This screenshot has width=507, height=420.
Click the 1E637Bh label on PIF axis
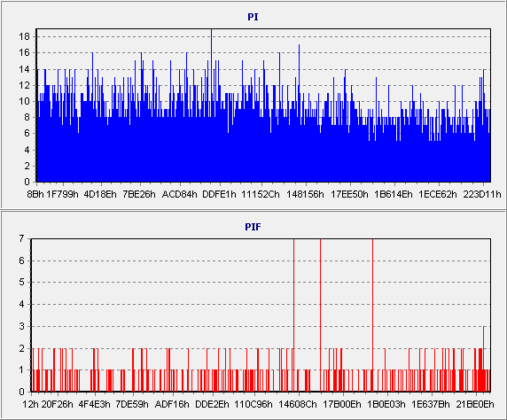pos(431,404)
